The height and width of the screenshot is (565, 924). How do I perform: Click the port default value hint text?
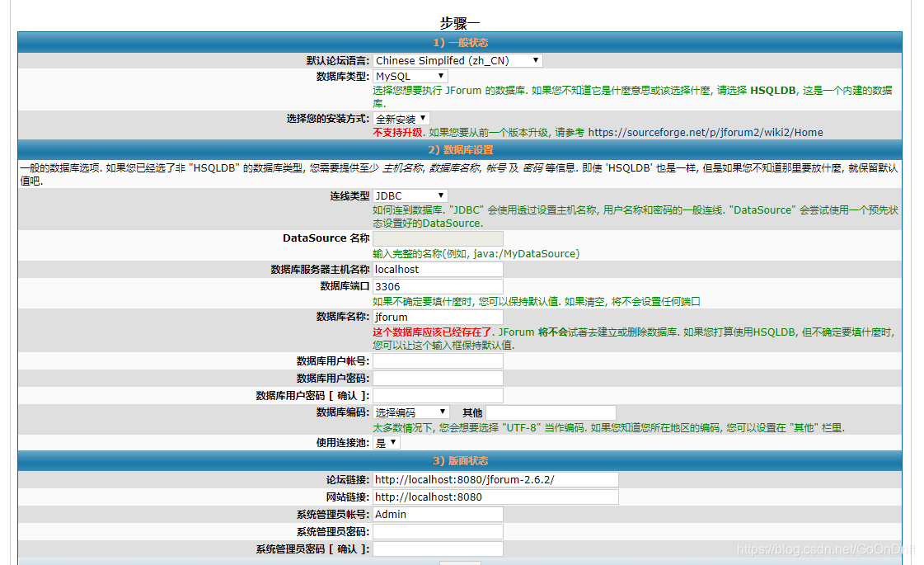(x=537, y=302)
